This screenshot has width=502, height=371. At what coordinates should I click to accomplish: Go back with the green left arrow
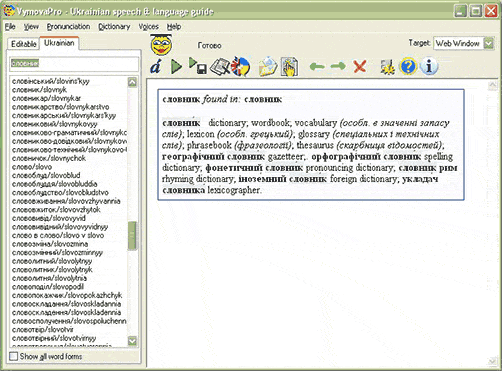pyautogui.click(x=317, y=66)
